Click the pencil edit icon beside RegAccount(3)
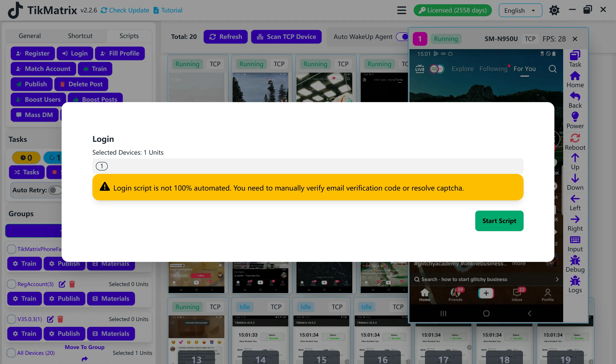616x364 pixels. [62, 284]
